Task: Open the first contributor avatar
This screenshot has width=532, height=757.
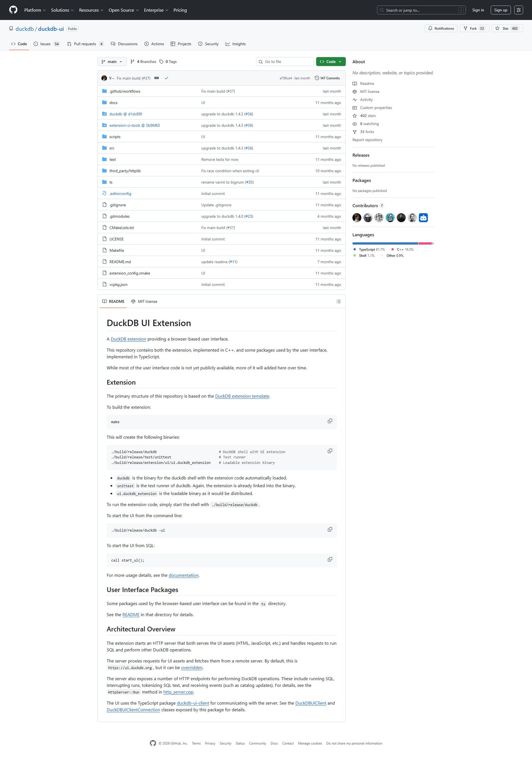Action: coord(357,218)
